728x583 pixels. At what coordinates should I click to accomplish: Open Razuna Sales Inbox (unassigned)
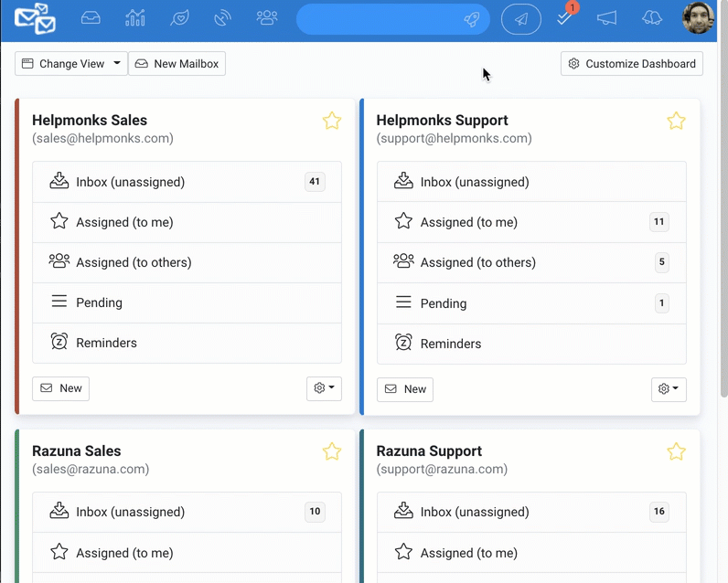tap(187, 512)
